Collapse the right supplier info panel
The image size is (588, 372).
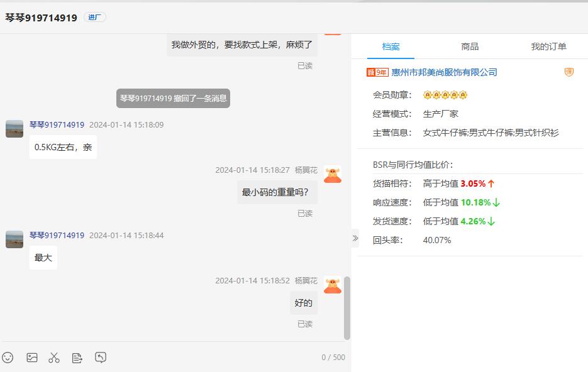[x=355, y=238]
